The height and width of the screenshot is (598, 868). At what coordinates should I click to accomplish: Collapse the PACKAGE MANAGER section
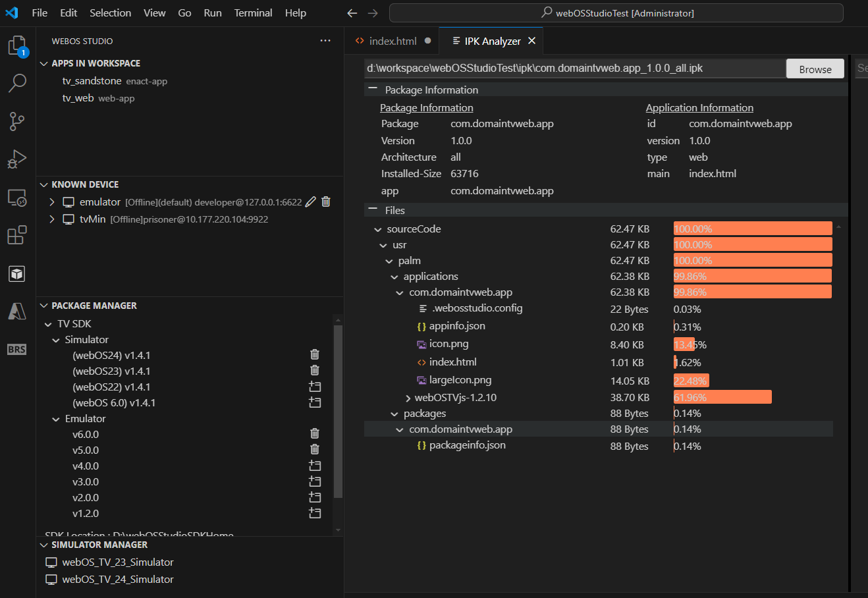[x=44, y=306]
